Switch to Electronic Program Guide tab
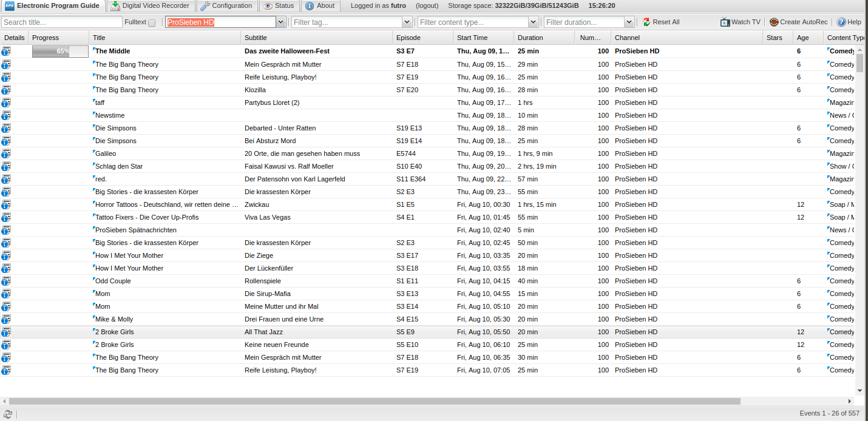The width and height of the screenshot is (868, 421). pos(53,6)
